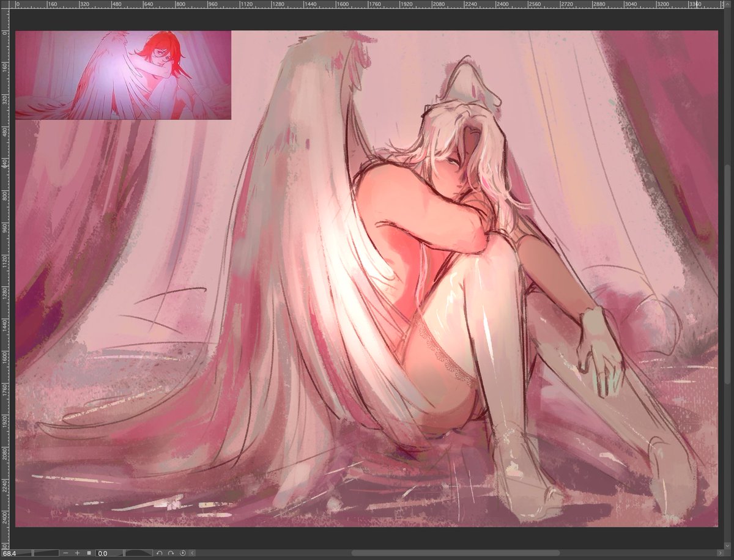The height and width of the screenshot is (560, 734).
Task: Expand the chevron beside the rotation reset icon
Action: point(191,553)
